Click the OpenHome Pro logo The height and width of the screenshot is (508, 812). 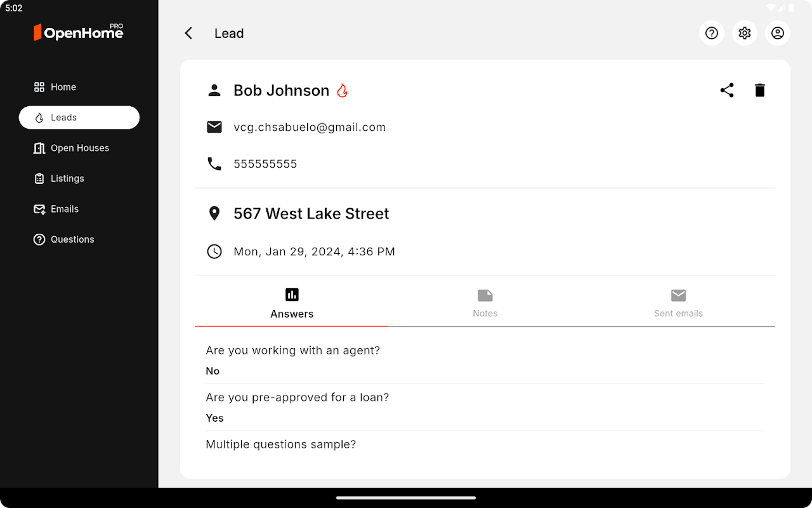(79, 32)
